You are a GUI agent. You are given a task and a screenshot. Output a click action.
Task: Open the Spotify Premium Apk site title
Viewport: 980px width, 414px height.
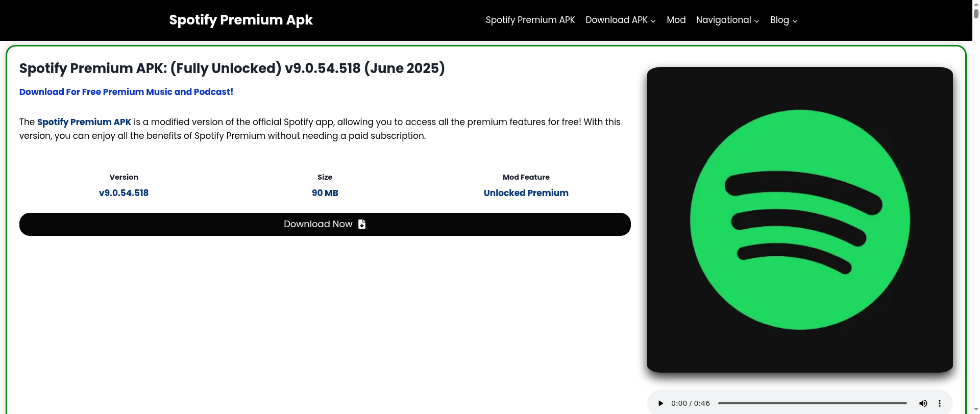pos(241,20)
